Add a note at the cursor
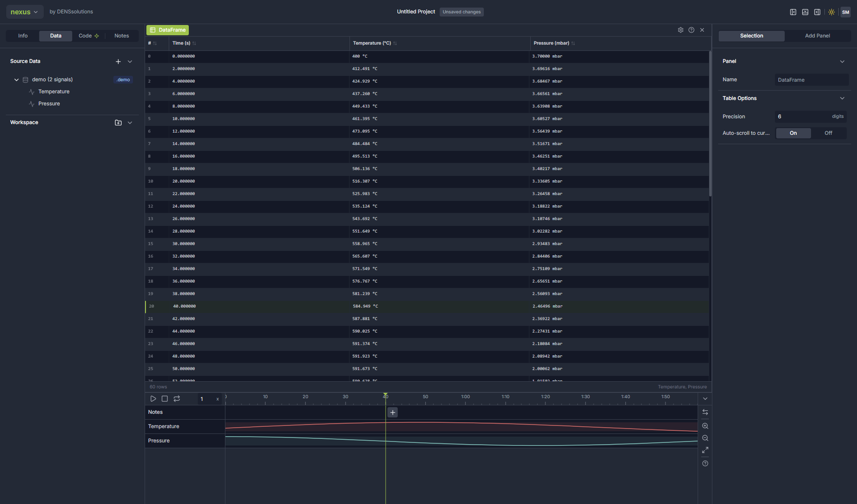Image resolution: width=857 pixels, height=504 pixels. 393,412
